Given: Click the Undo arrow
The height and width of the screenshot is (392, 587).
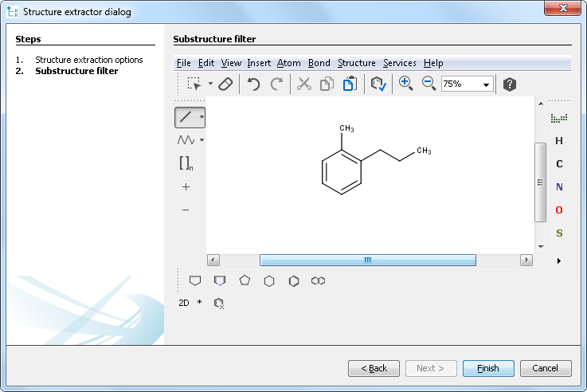Looking at the screenshot, I should pyautogui.click(x=253, y=84).
